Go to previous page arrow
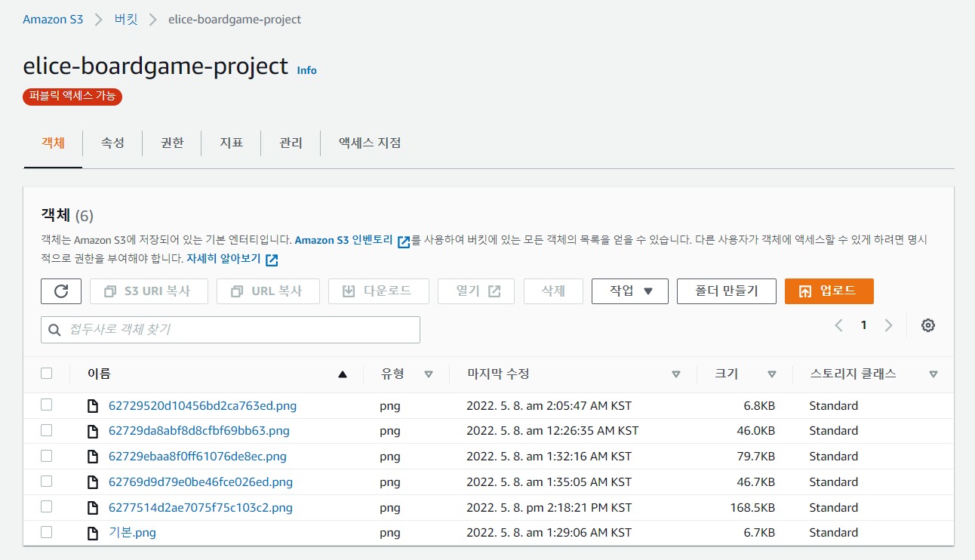The width and height of the screenshot is (975, 560). coord(838,325)
